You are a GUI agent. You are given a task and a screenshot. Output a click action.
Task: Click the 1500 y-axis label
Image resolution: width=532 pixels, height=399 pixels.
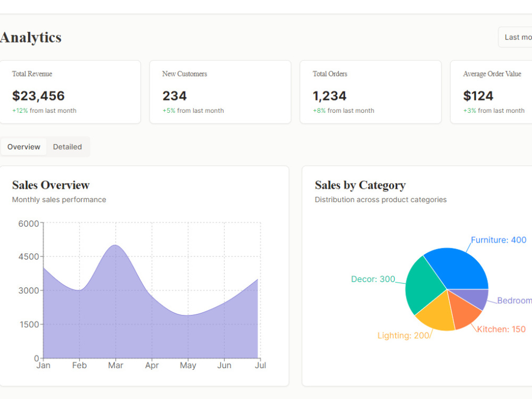pos(29,325)
